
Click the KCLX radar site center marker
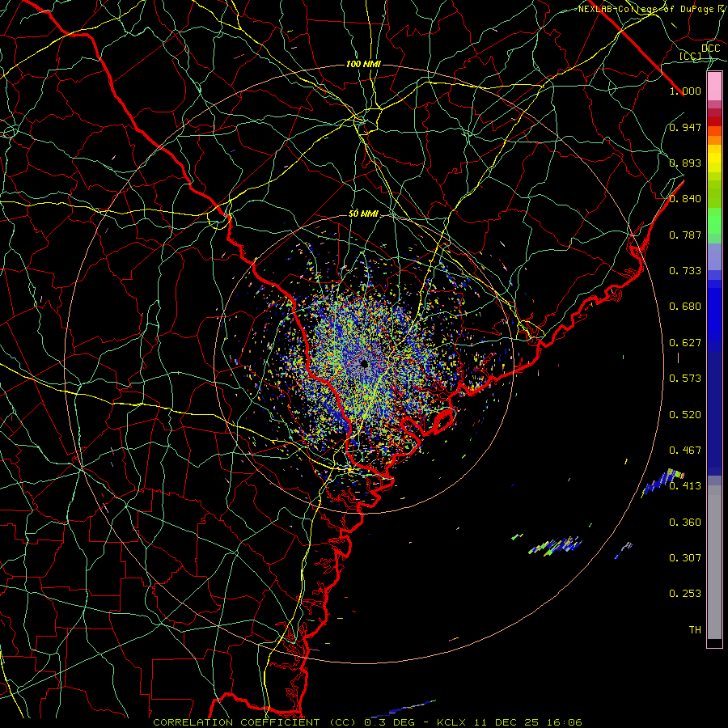point(365,363)
